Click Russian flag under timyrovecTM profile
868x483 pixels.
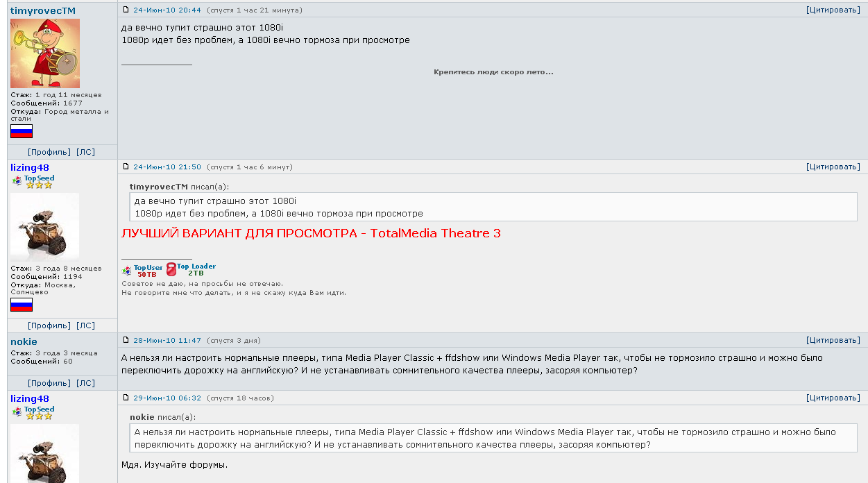[22, 131]
